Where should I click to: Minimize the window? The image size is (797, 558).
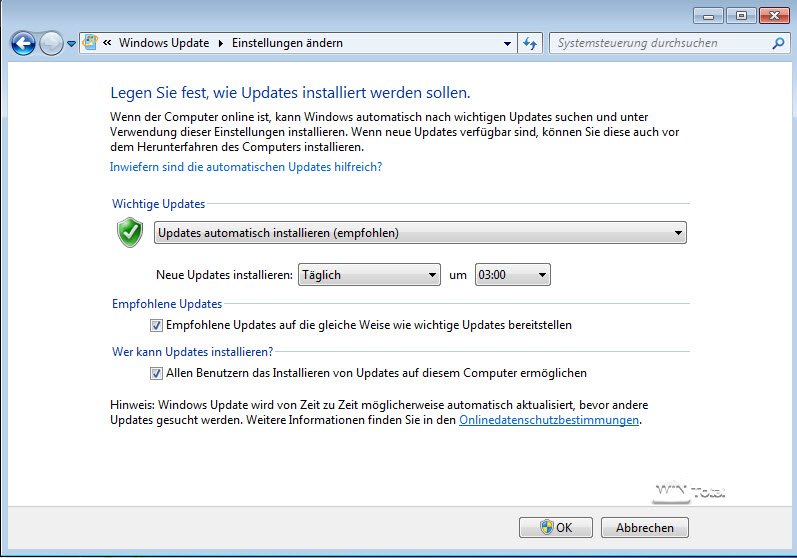pyautogui.click(x=708, y=16)
